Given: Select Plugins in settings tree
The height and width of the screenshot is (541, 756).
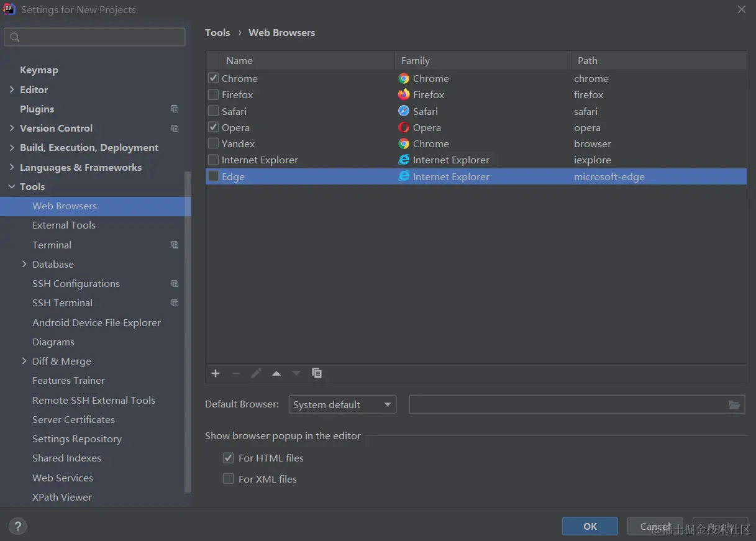Looking at the screenshot, I should click(x=37, y=109).
